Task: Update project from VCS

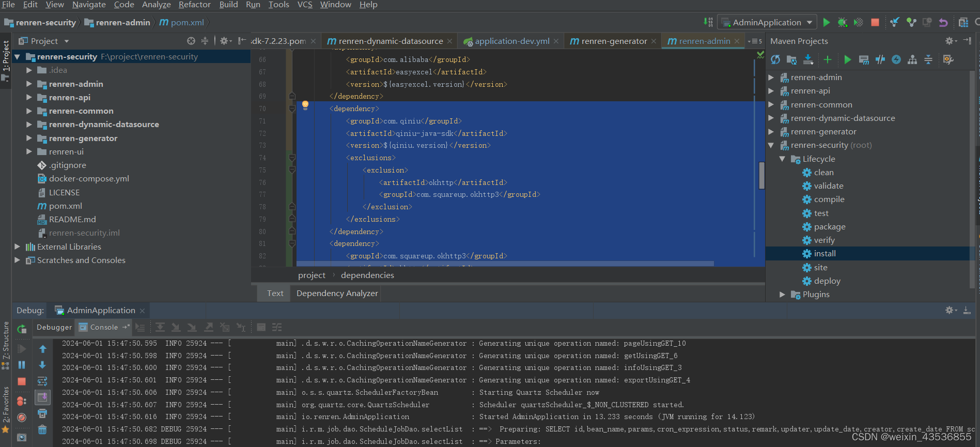Action: (895, 22)
